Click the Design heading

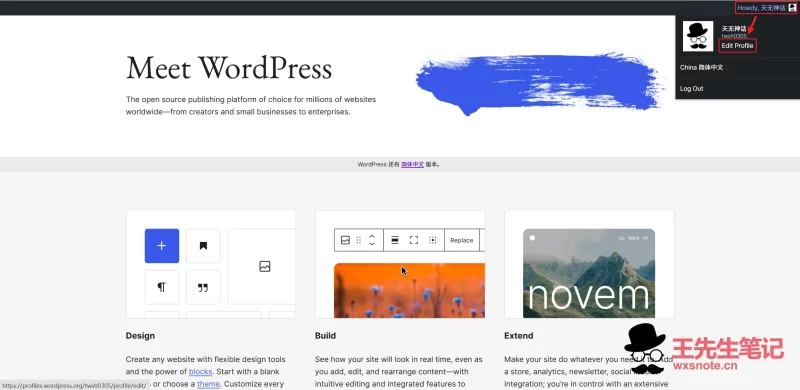(140, 335)
